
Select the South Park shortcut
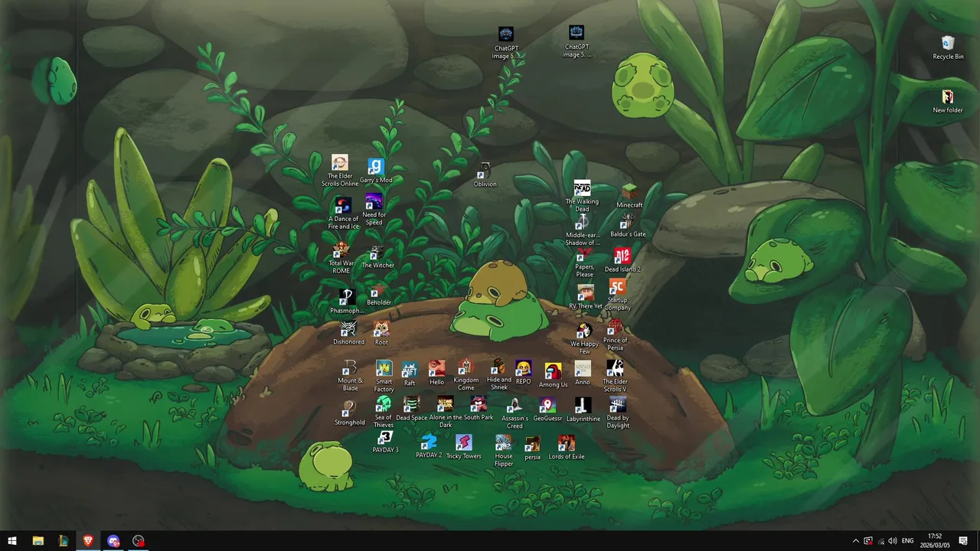pos(479,409)
